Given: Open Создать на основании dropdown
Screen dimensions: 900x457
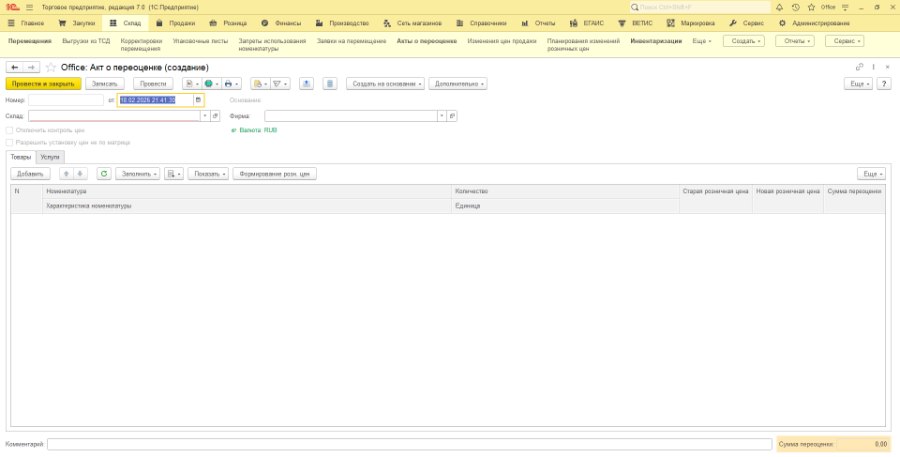Looking at the screenshot, I should coord(385,84).
